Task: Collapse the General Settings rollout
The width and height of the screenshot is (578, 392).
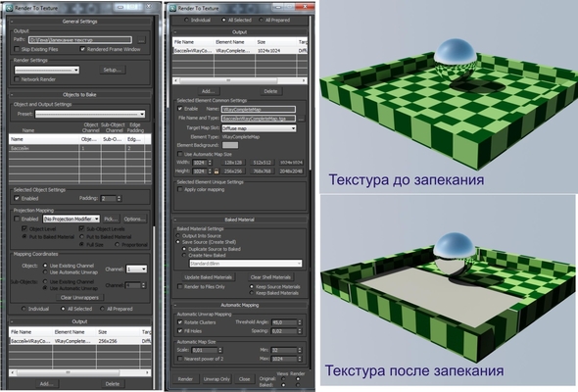Action: pyautogui.click(x=80, y=22)
